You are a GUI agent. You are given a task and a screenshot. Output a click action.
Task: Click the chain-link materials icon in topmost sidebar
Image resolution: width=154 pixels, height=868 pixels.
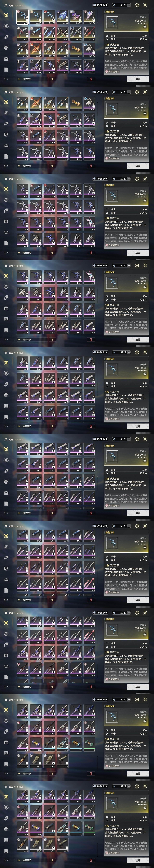coord(6,37)
